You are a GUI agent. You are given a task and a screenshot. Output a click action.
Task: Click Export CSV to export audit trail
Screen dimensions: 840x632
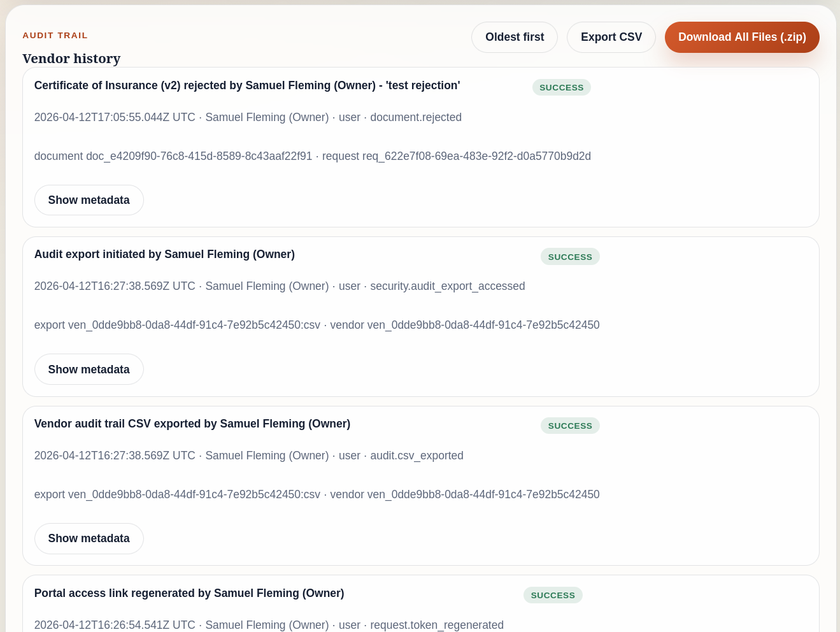[611, 37]
